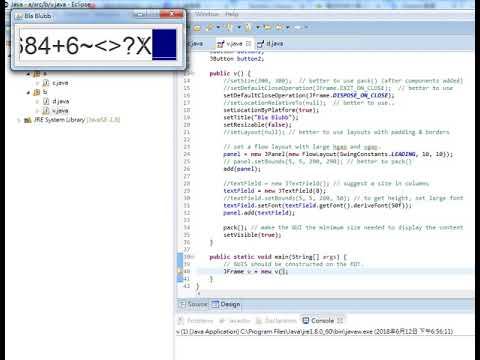
Task: Click code line setTitle("Bla Blubb")
Action: point(261,117)
